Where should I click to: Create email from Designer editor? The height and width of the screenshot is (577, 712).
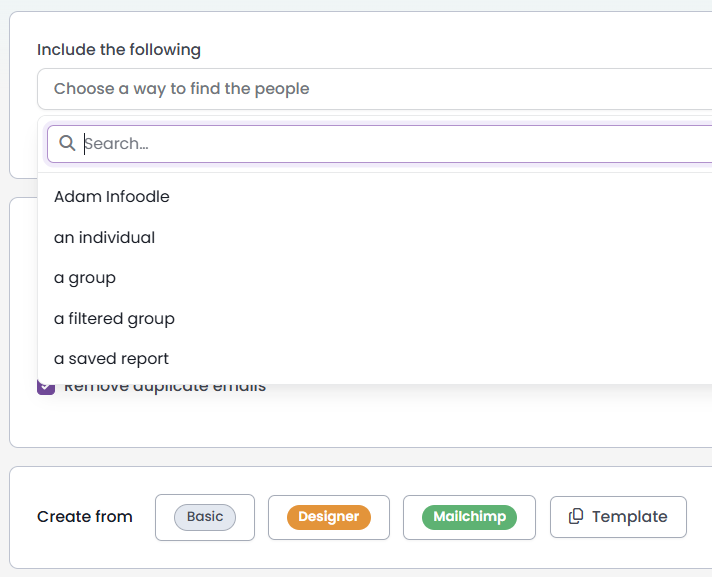(329, 517)
